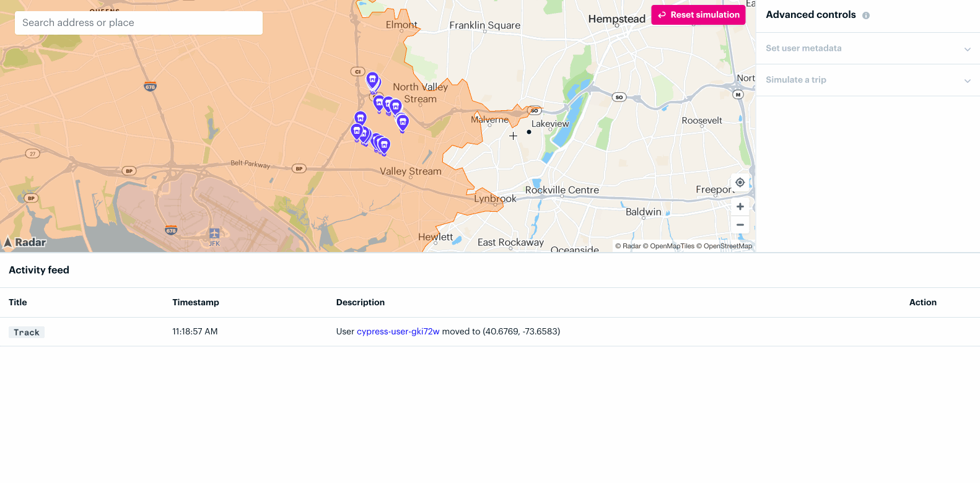Viewport: 980px width, 483px height.
Task: Zoom out with the minus map control
Action: [740, 225]
